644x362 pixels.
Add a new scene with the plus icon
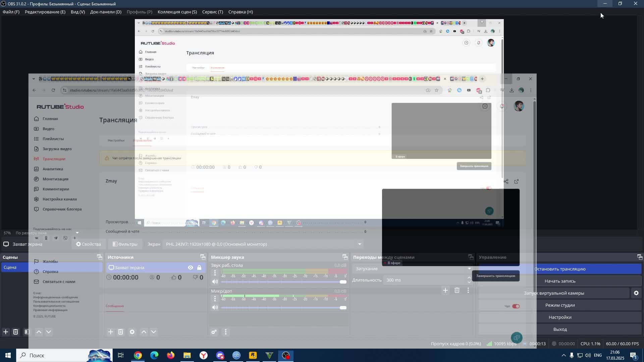(6, 332)
